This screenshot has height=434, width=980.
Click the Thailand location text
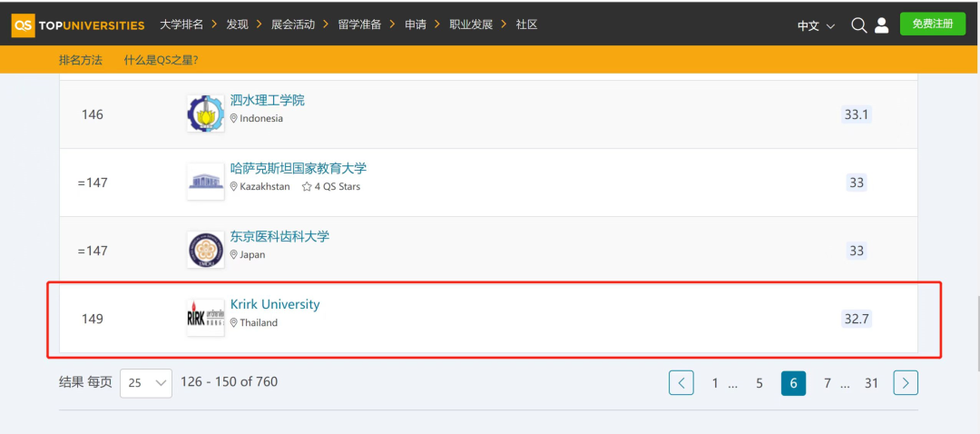(x=259, y=322)
